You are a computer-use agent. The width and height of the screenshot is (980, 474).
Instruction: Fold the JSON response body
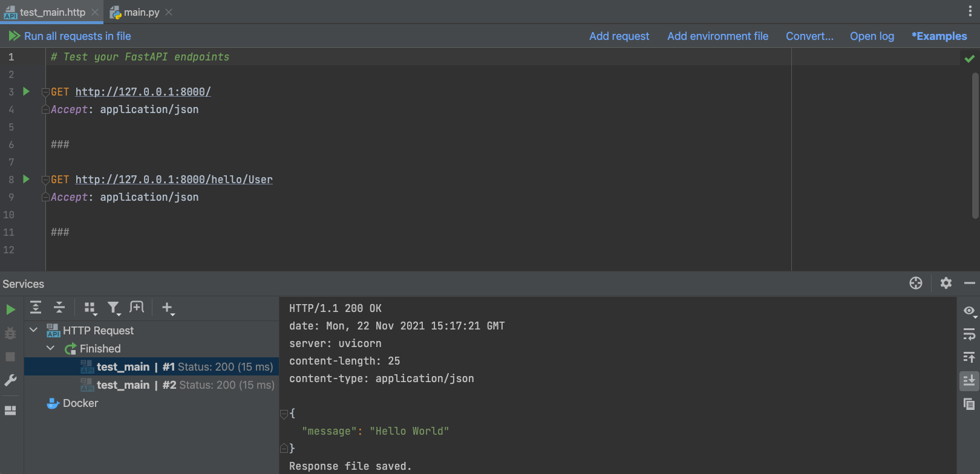[x=284, y=414]
